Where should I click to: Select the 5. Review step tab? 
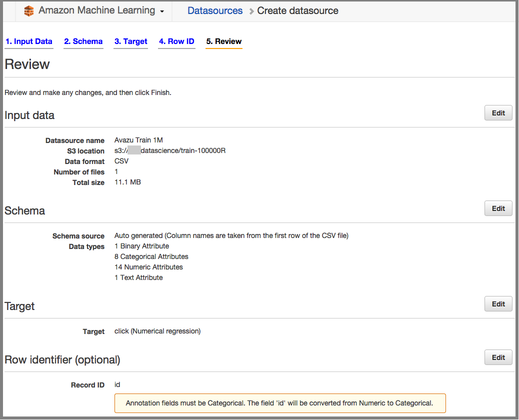pos(224,41)
